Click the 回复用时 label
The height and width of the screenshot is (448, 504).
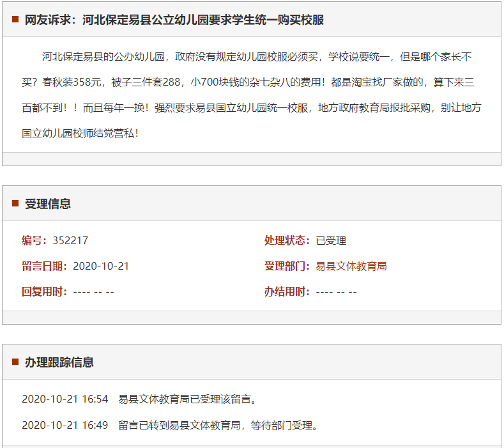tap(45, 291)
